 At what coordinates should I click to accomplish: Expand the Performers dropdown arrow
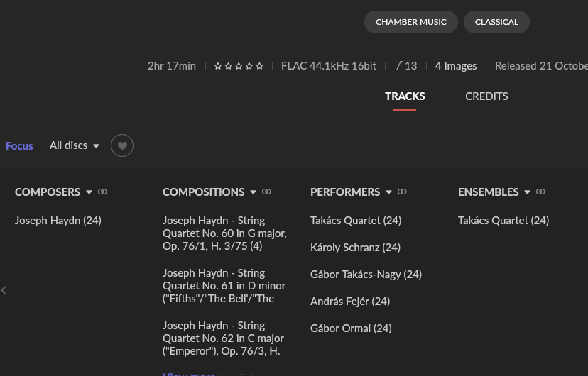(x=389, y=192)
